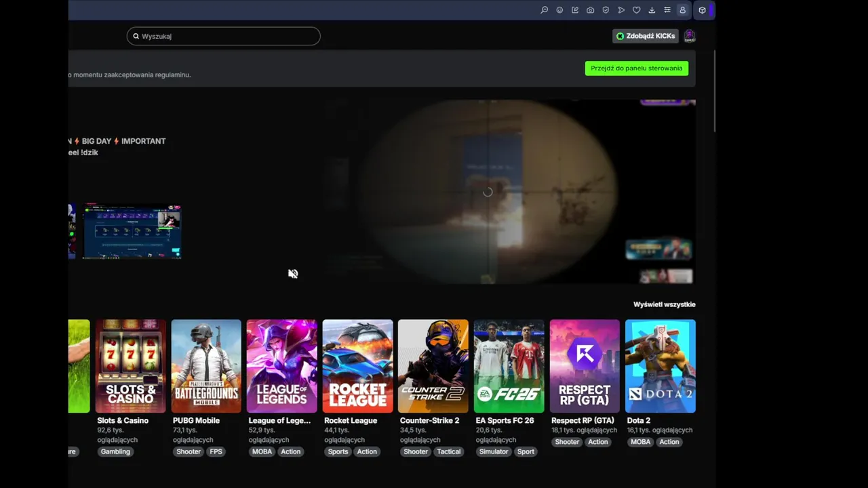Select the Action tag under Rocket League
The width and height of the screenshot is (868, 488).
(367, 451)
